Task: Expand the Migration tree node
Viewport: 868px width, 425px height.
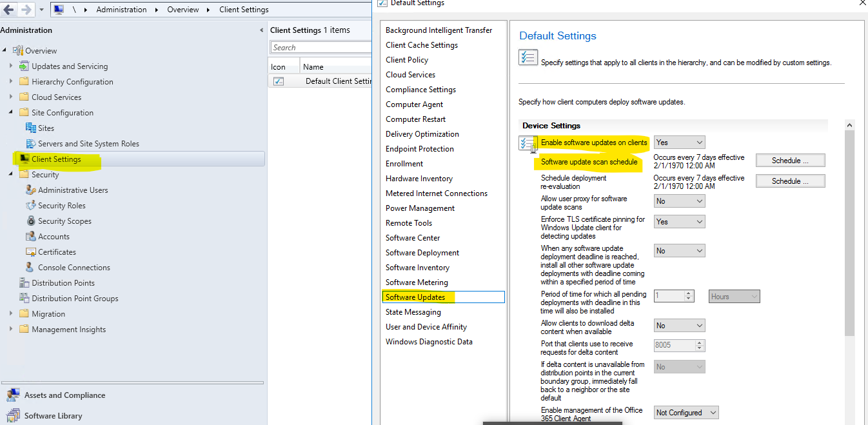Action: pos(12,313)
